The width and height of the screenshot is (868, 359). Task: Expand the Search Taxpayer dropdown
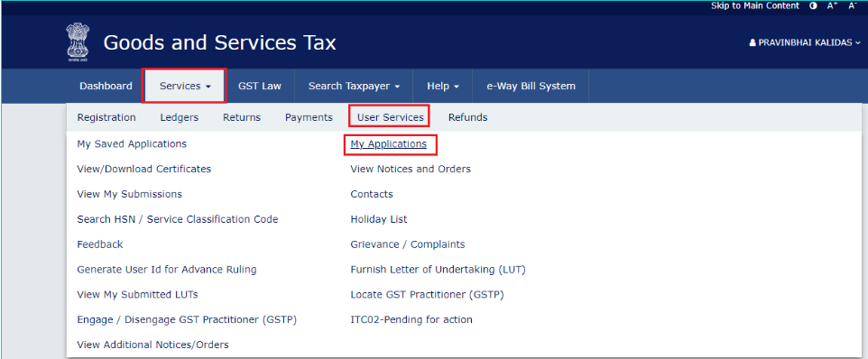[x=355, y=86]
